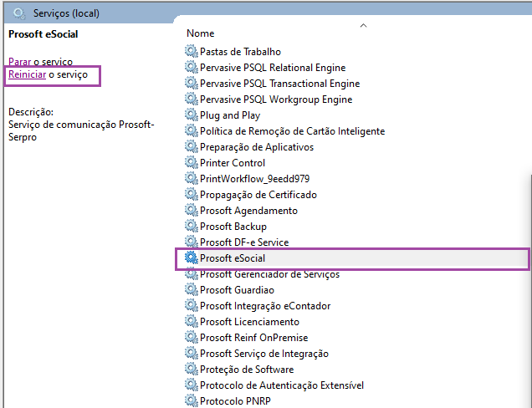Select the Printer Control service

(x=232, y=163)
